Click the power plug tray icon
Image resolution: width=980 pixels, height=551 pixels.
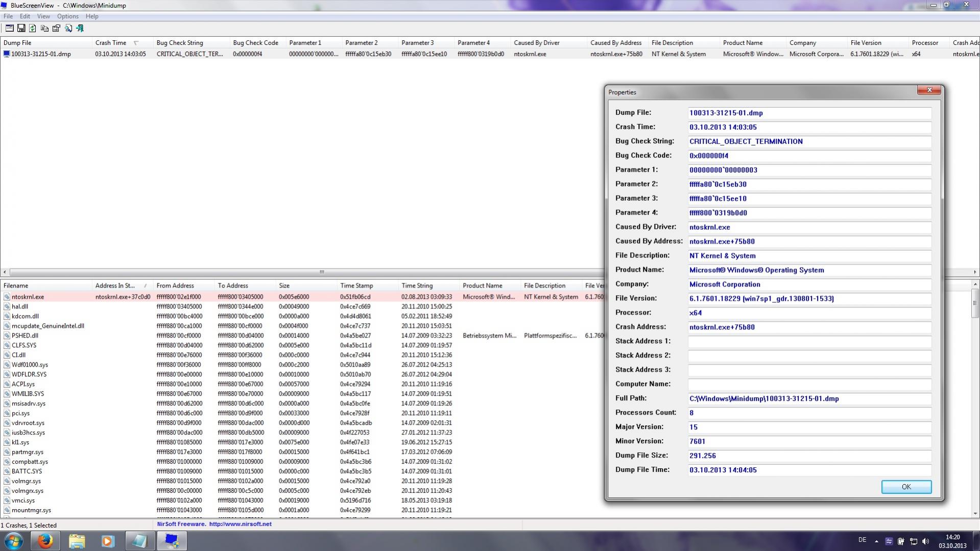901,541
